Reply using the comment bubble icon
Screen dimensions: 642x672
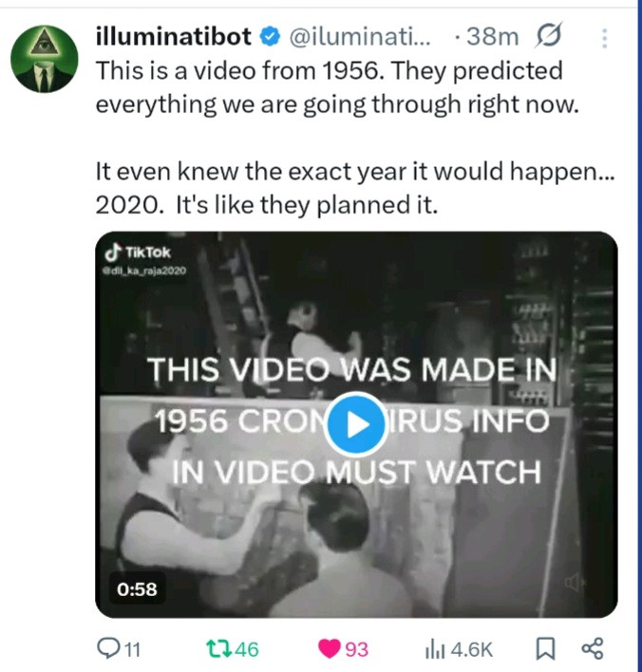coord(106,648)
